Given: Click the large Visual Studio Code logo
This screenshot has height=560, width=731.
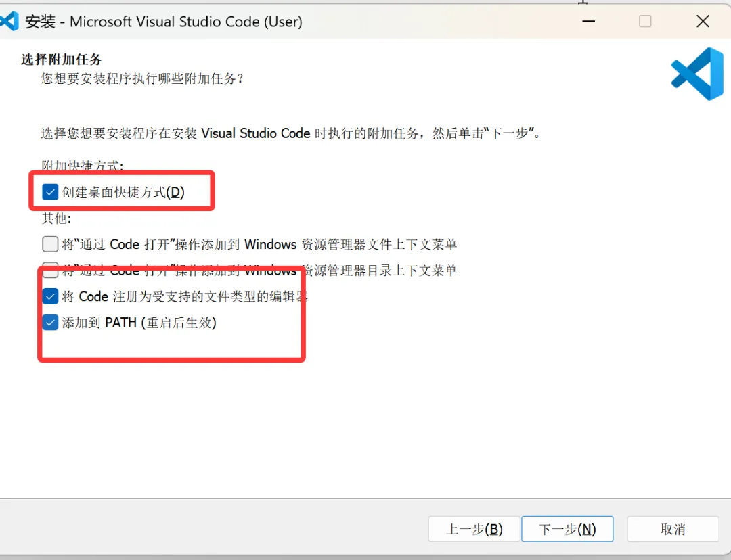Looking at the screenshot, I should point(697,74).
